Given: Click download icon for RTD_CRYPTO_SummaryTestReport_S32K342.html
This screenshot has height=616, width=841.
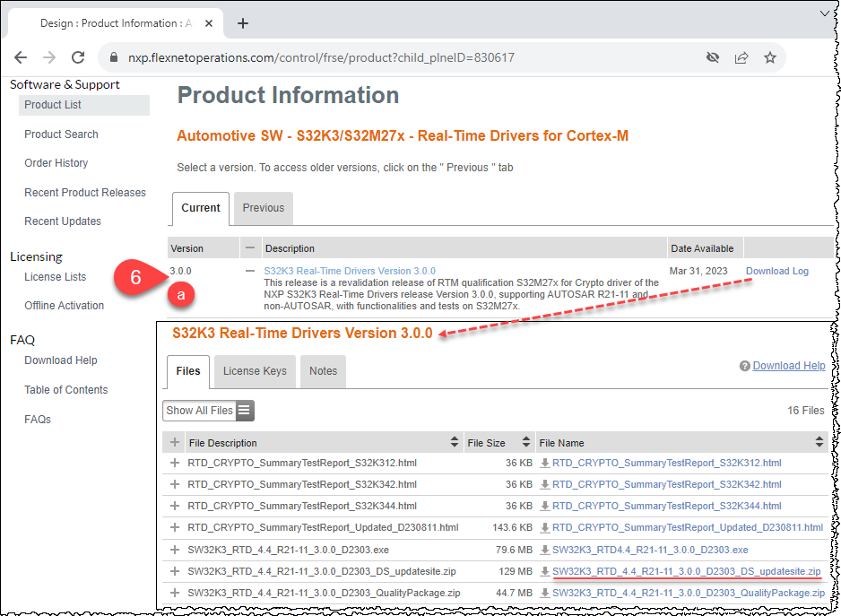Looking at the screenshot, I should tap(545, 484).
